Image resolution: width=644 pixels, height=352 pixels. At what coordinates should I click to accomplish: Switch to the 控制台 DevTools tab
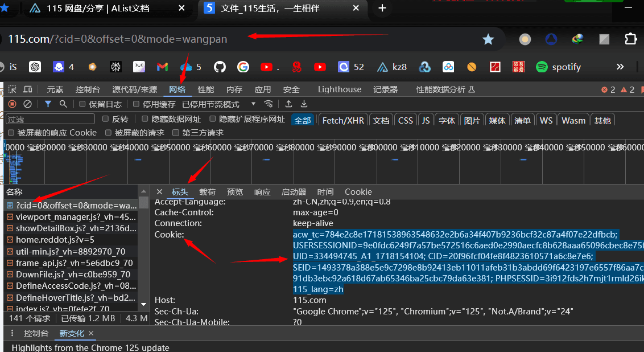[x=88, y=89]
